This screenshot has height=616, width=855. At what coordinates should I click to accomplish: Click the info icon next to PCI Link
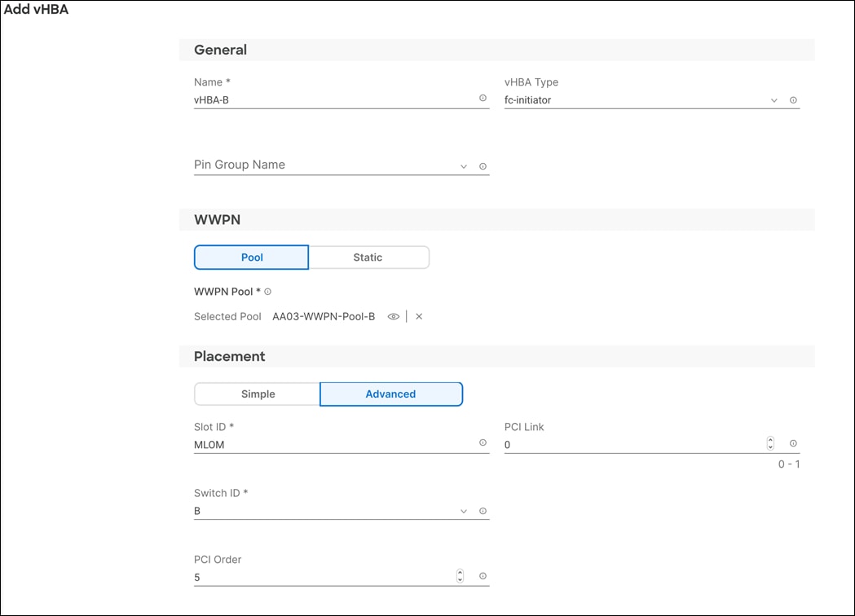coord(792,442)
